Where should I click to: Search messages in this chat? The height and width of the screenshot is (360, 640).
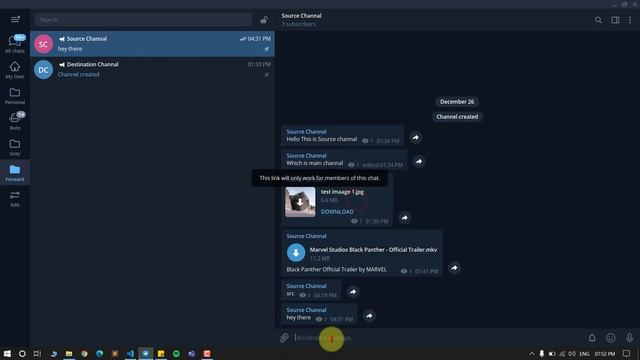(x=598, y=20)
